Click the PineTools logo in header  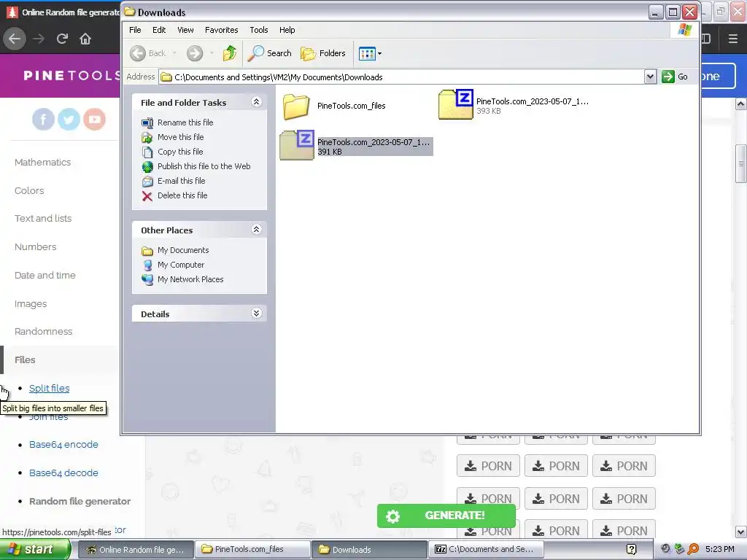point(71,75)
